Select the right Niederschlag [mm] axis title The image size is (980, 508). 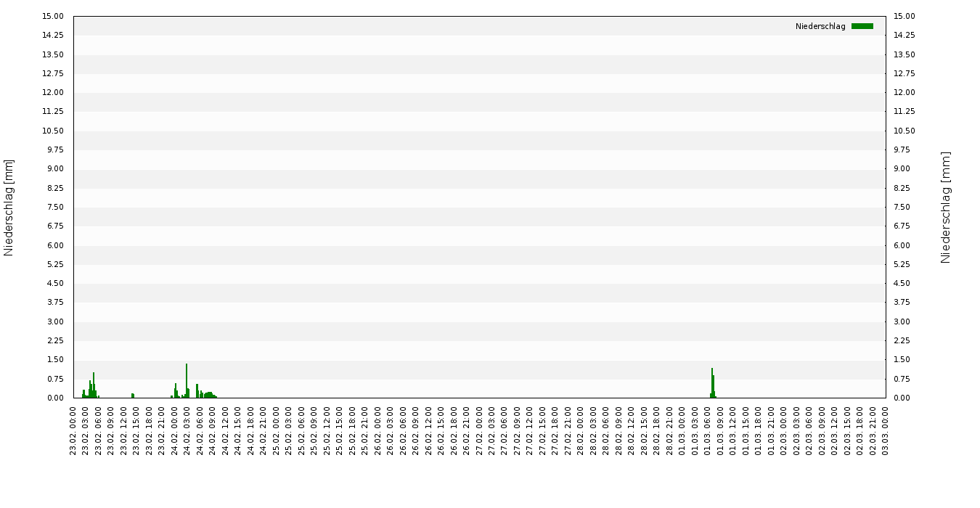point(945,208)
